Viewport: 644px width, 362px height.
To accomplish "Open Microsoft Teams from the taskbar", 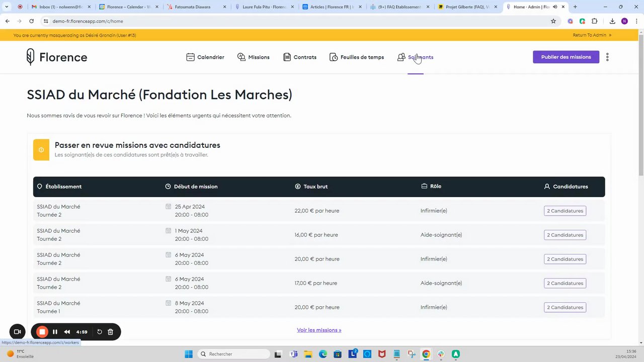I will click(293, 354).
